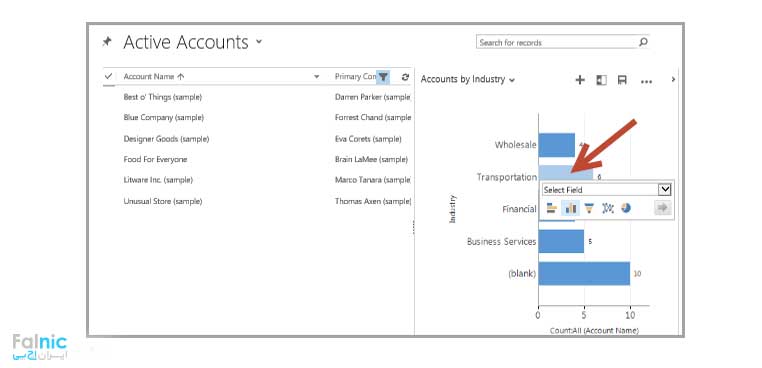This screenshot has width=762, height=368.
Task: Refresh the accounts grid
Action: tap(405, 76)
